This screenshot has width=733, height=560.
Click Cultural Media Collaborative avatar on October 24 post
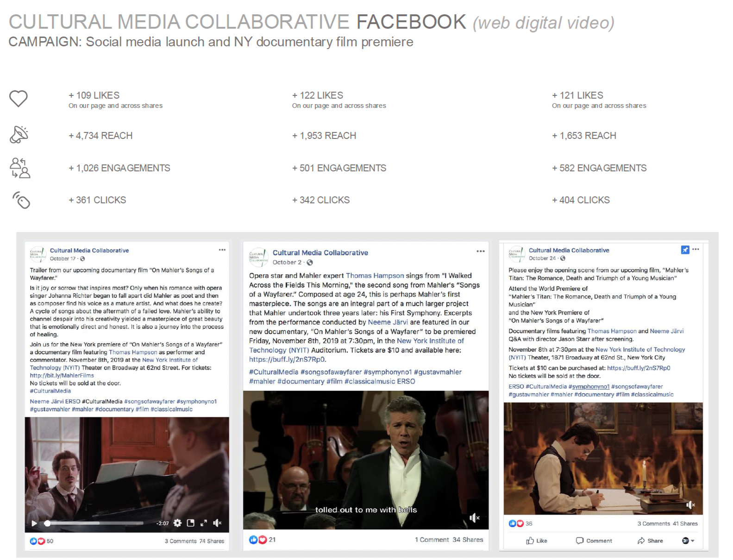516,254
